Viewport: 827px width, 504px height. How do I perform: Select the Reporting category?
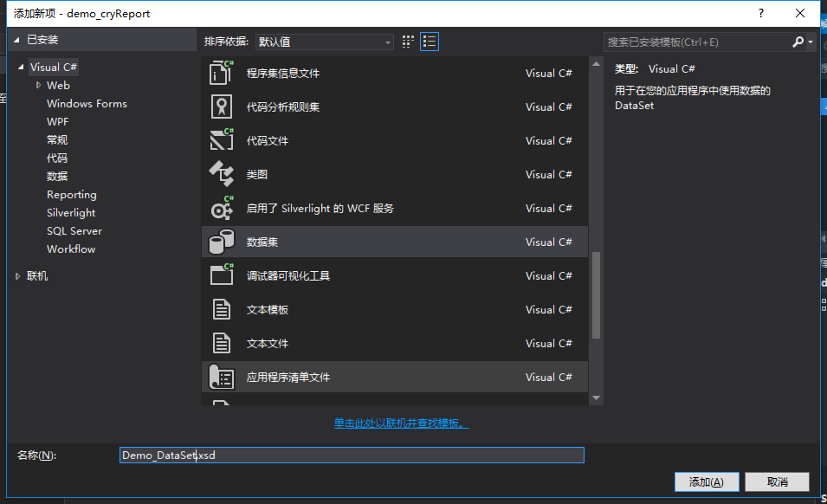(72, 195)
